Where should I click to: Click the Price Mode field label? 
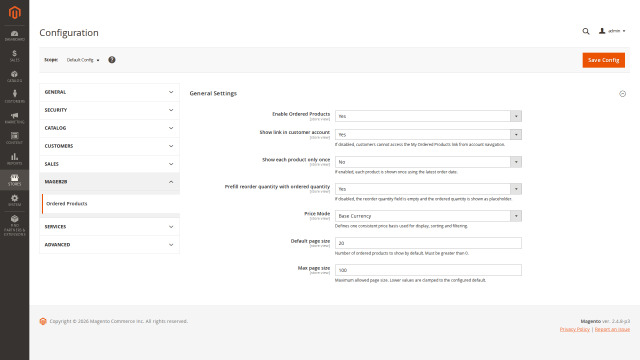click(x=317, y=214)
